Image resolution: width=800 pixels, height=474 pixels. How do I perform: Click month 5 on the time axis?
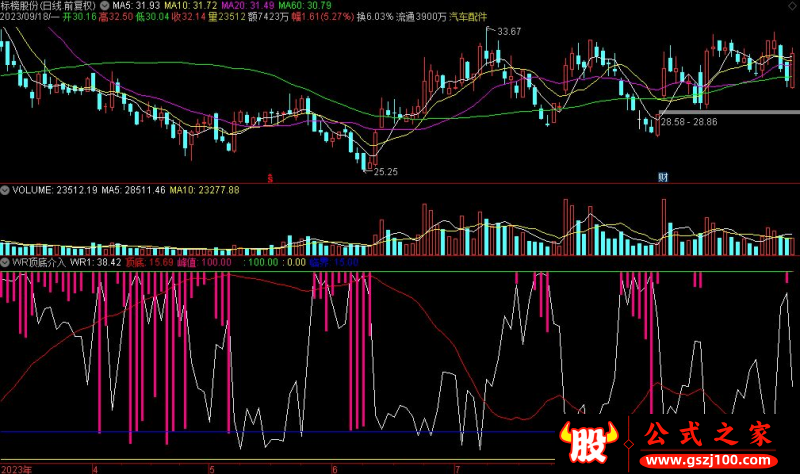click(212, 469)
